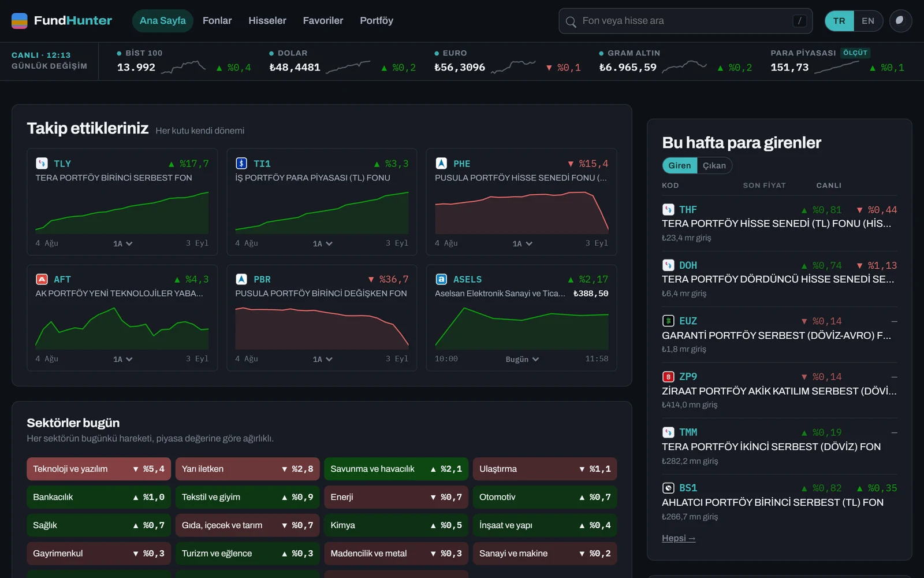
Task: Open the Sağlık sector tile
Action: coord(99,525)
